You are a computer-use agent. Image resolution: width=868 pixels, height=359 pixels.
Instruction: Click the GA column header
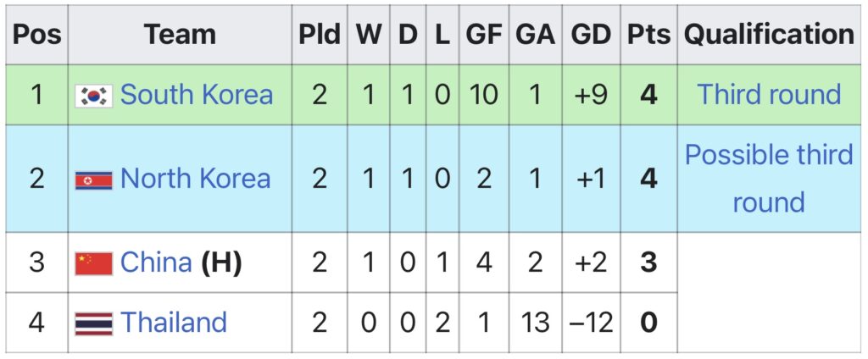click(x=536, y=35)
